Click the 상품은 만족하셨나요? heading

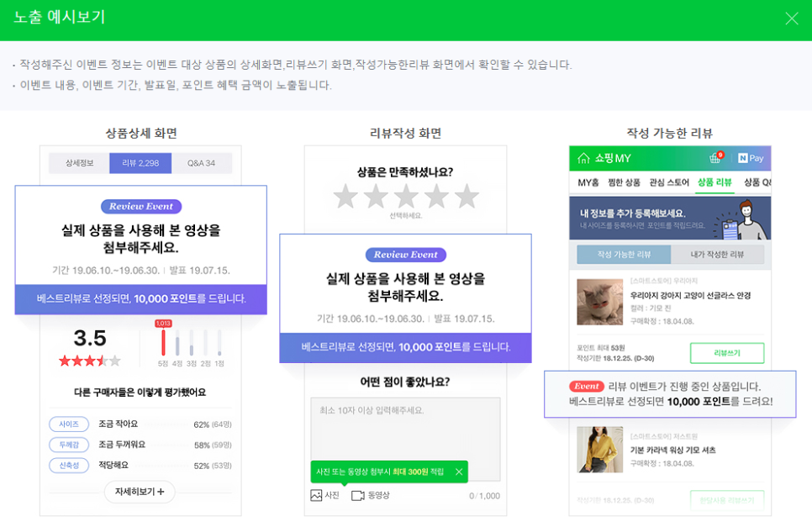pos(405,171)
